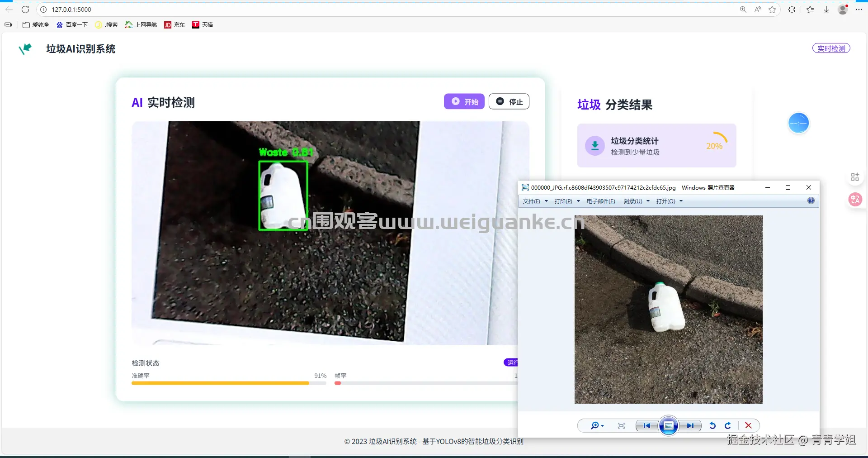Click the download icon in 垃圾分类统计 card
Screen dimensions: 868x458
click(x=595, y=146)
